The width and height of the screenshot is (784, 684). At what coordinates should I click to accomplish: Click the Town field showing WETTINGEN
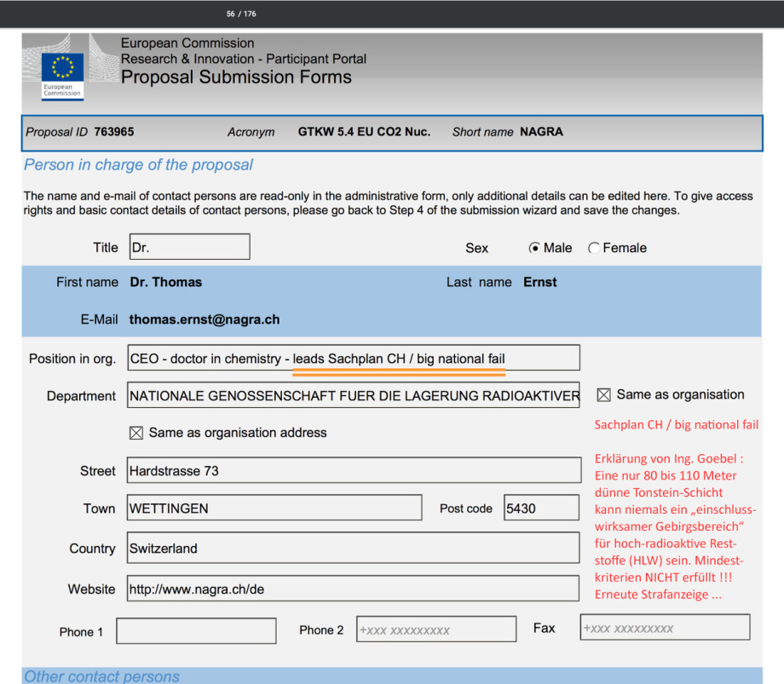(274, 508)
